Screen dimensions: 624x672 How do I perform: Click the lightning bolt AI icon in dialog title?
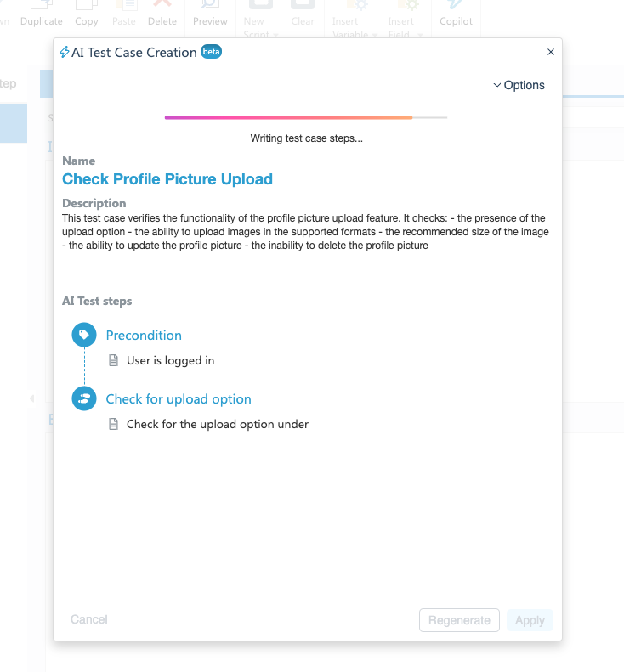tap(65, 53)
